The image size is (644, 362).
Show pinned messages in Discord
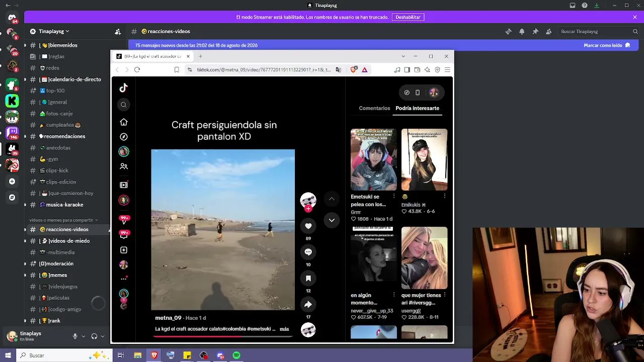pos(535,31)
